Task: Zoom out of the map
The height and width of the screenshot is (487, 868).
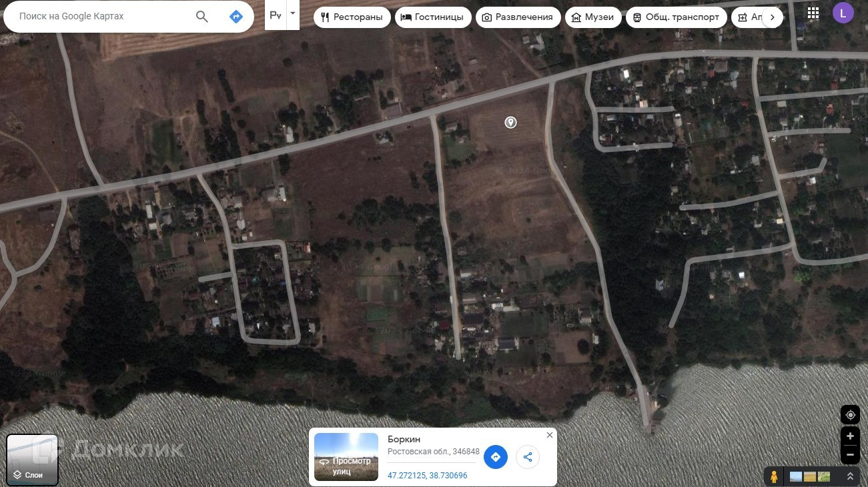Action: 850,455
